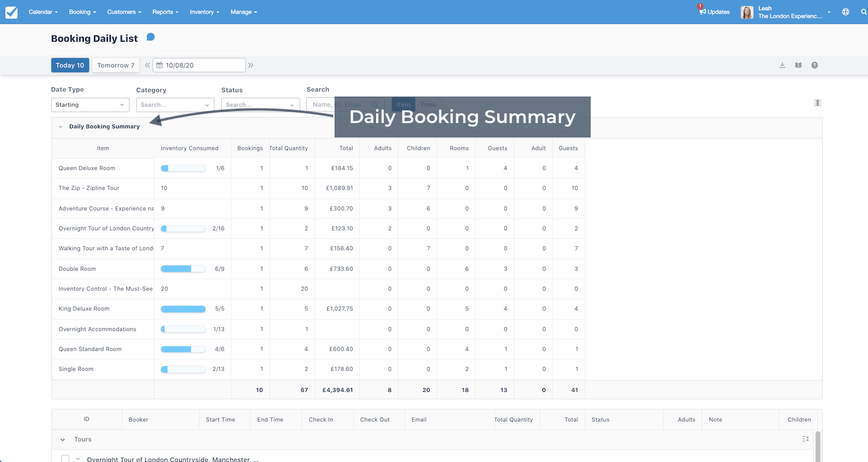Select the Tomorrow 7 button
The height and width of the screenshot is (462, 868).
[x=116, y=65]
